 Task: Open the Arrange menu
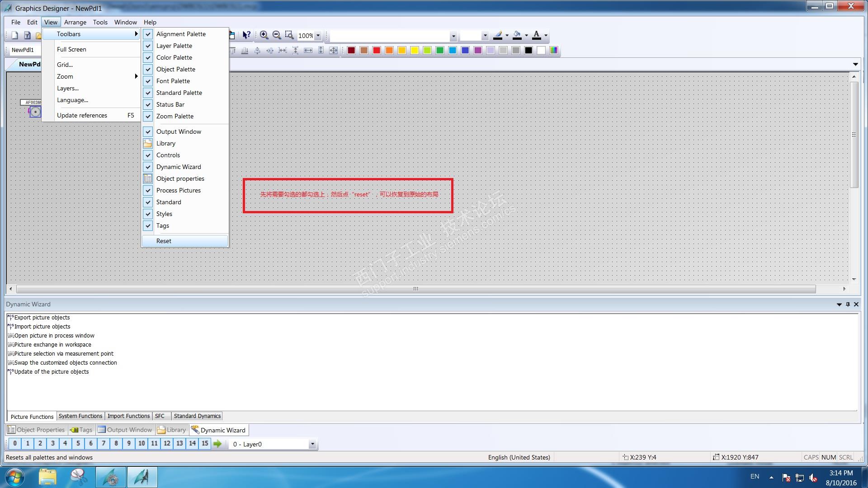75,22
